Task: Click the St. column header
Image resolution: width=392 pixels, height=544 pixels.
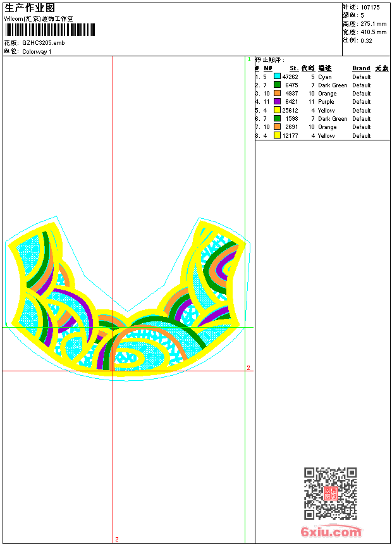Action: [x=294, y=68]
